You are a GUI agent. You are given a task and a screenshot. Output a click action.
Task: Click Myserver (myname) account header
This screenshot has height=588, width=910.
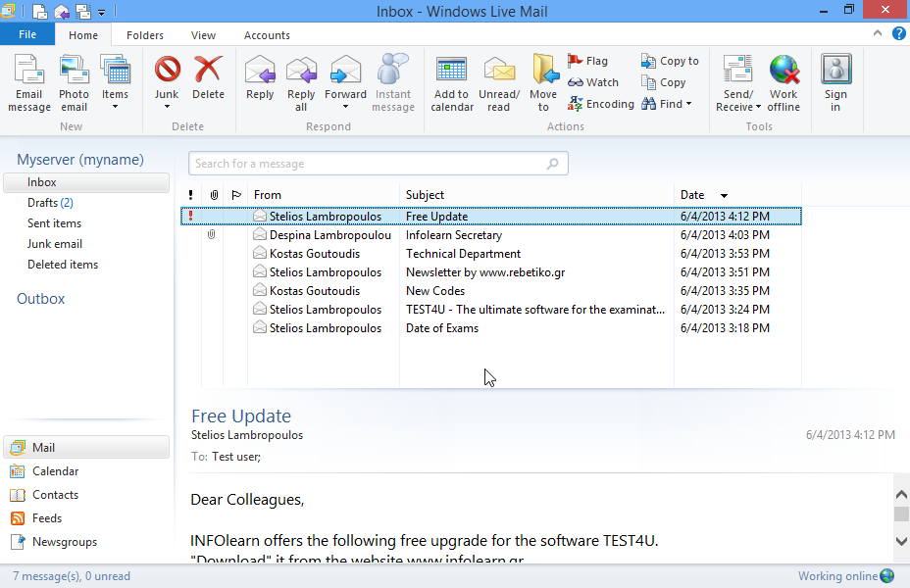pyautogui.click(x=80, y=160)
